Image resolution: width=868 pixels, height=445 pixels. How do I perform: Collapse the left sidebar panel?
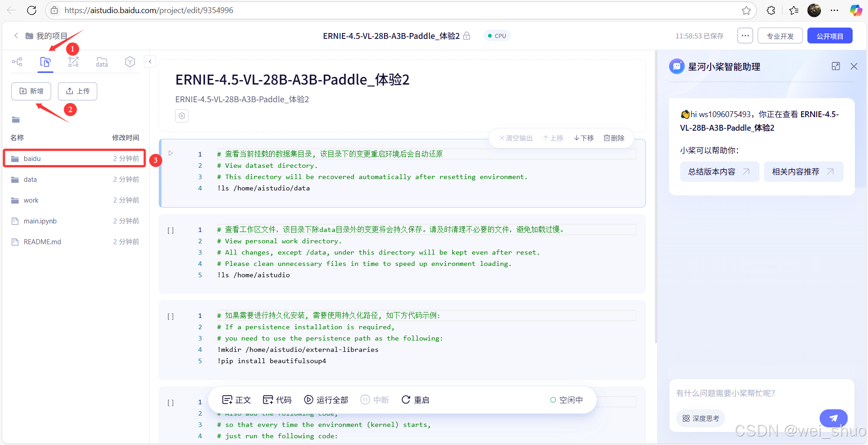pos(150,62)
